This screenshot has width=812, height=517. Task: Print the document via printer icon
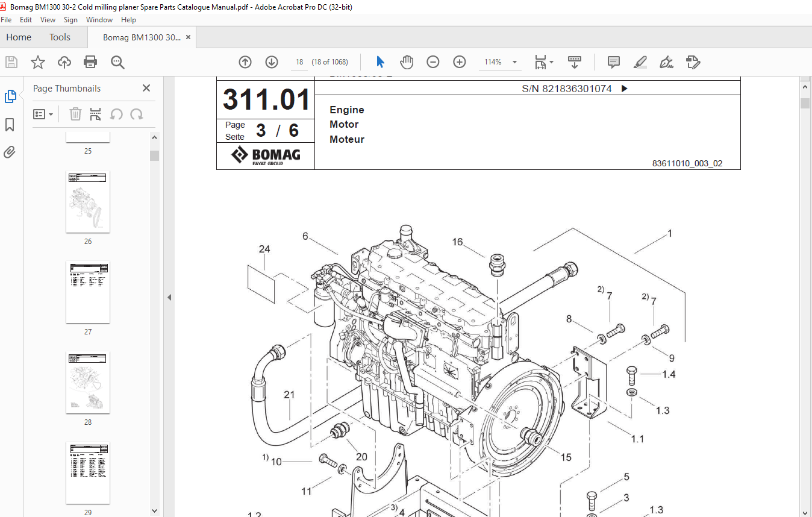click(x=90, y=62)
